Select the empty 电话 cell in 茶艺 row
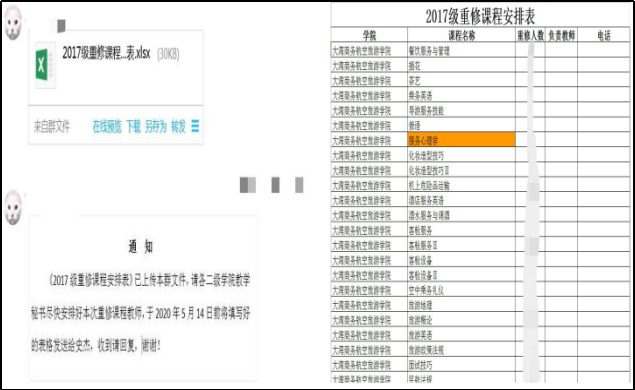The height and width of the screenshot is (390, 635). coord(603,81)
